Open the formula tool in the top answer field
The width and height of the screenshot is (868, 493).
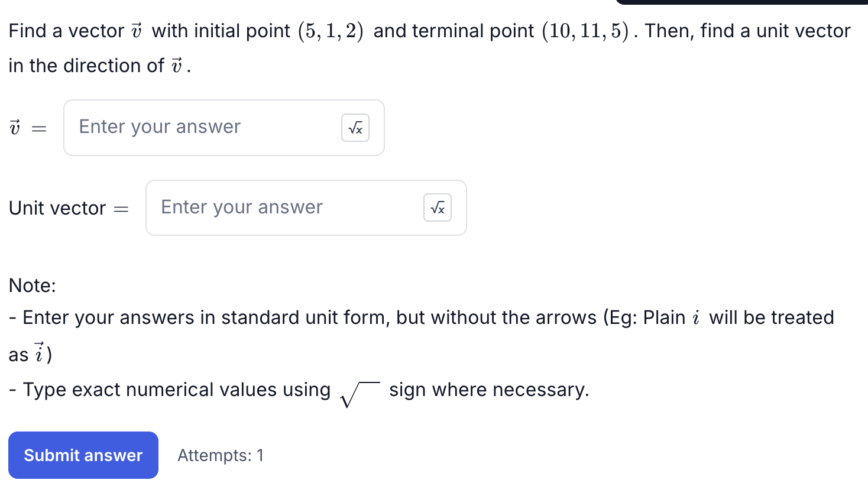coord(355,128)
